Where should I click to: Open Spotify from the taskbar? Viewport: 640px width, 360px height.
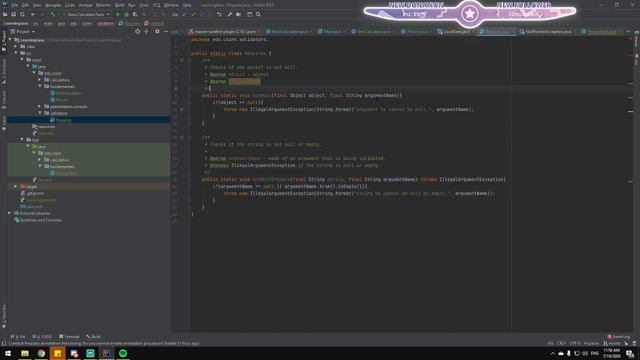click(123, 353)
